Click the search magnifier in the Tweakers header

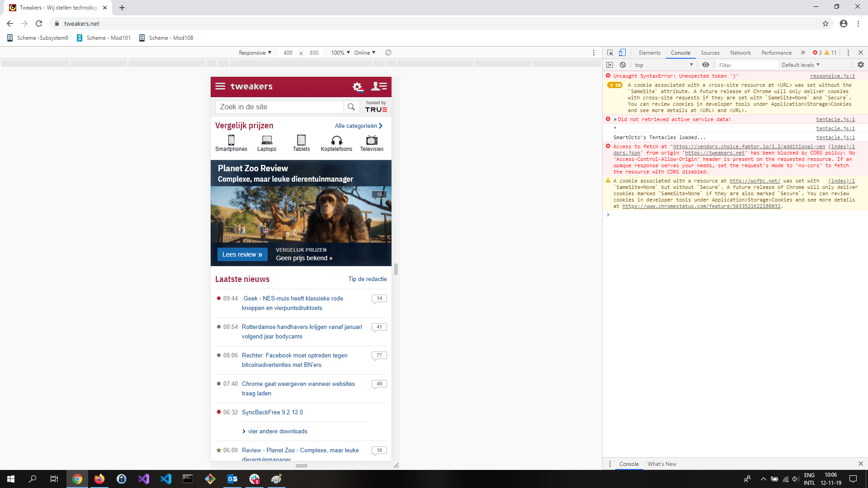(351, 107)
